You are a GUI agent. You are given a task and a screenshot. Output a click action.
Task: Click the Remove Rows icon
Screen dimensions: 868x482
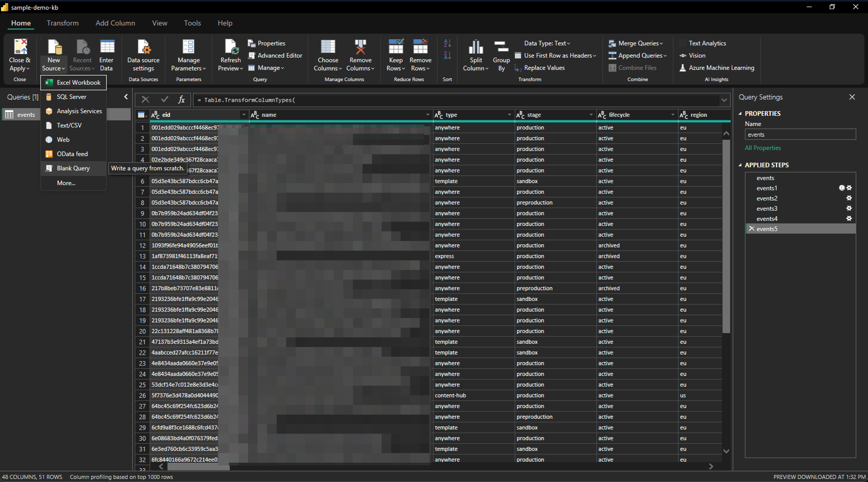tap(420, 47)
